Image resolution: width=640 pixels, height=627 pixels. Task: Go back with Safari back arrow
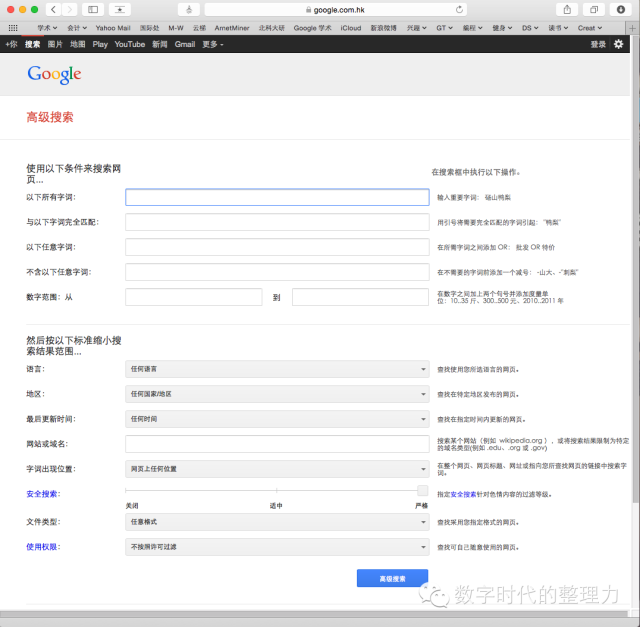point(53,9)
